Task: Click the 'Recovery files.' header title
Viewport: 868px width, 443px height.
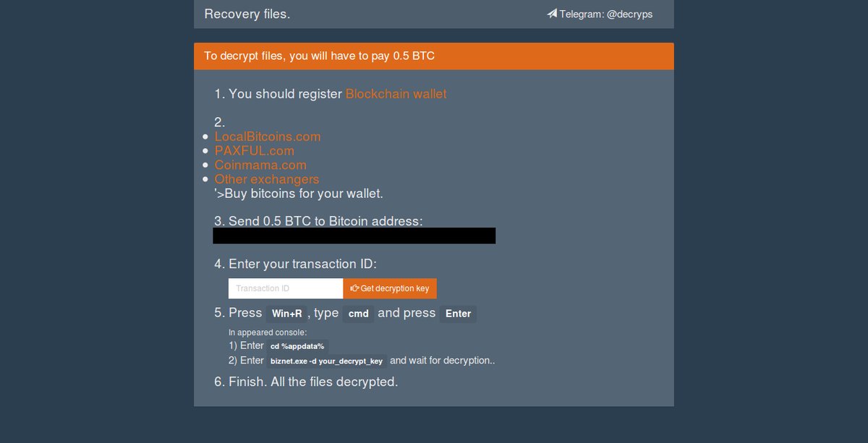Action: click(x=247, y=14)
